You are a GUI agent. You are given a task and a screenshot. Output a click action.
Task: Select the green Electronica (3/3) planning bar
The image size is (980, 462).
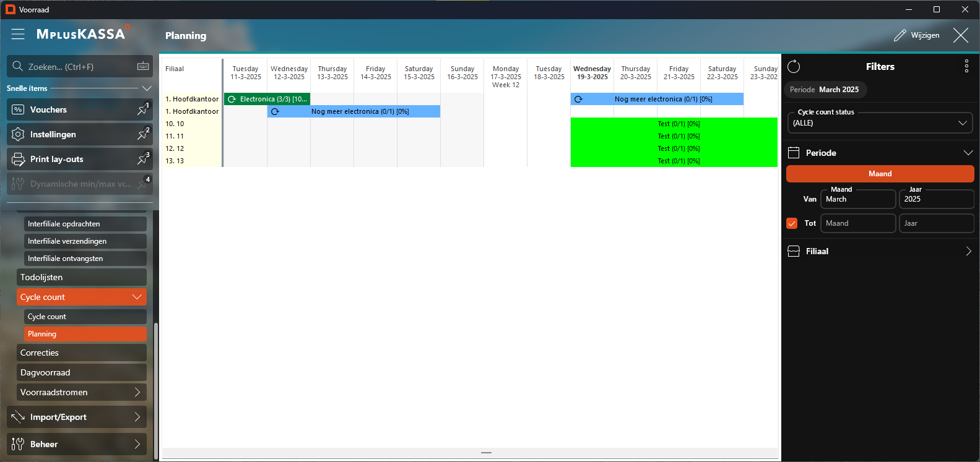267,99
